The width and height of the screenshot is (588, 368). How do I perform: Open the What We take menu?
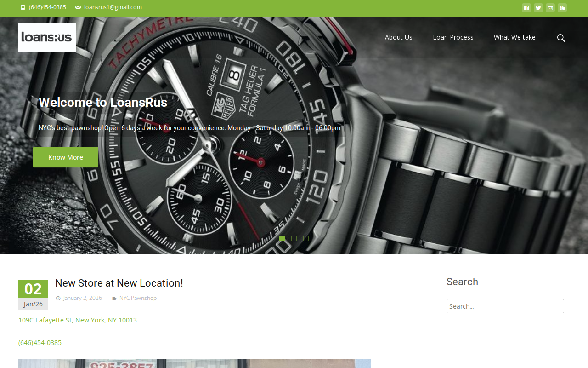[514, 37]
